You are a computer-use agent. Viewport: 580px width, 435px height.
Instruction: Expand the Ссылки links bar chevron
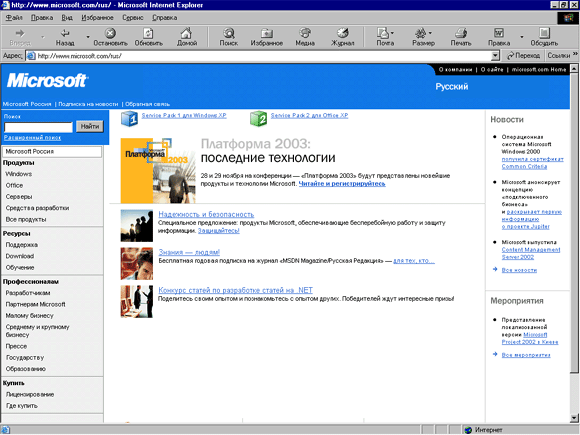pos(575,54)
